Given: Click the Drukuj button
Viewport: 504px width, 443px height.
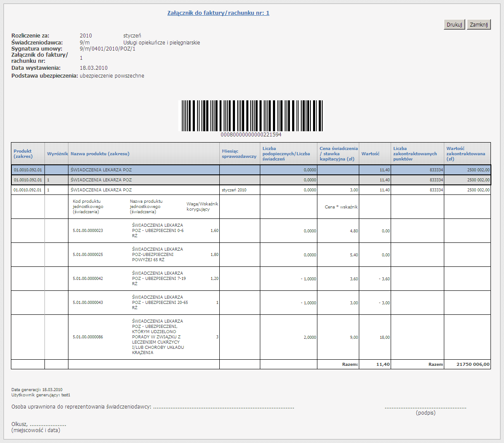Looking at the screenshot, I should pyautogui.click(x=454, y=25).
